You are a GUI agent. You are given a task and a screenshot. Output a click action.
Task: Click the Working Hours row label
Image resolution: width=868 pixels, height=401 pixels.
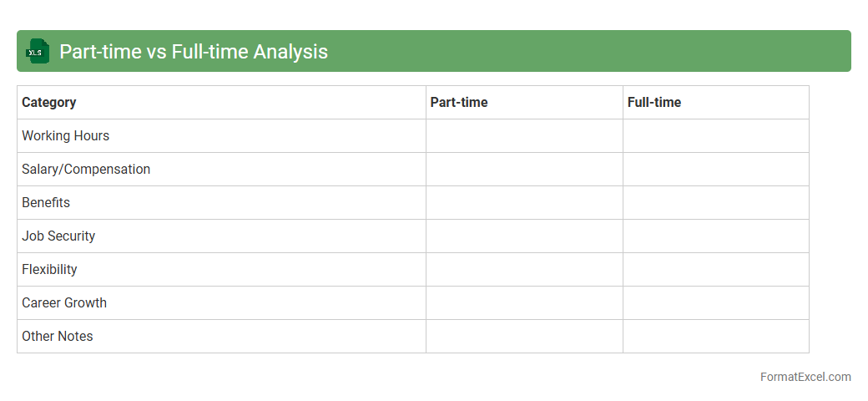[x=66, y=136]
